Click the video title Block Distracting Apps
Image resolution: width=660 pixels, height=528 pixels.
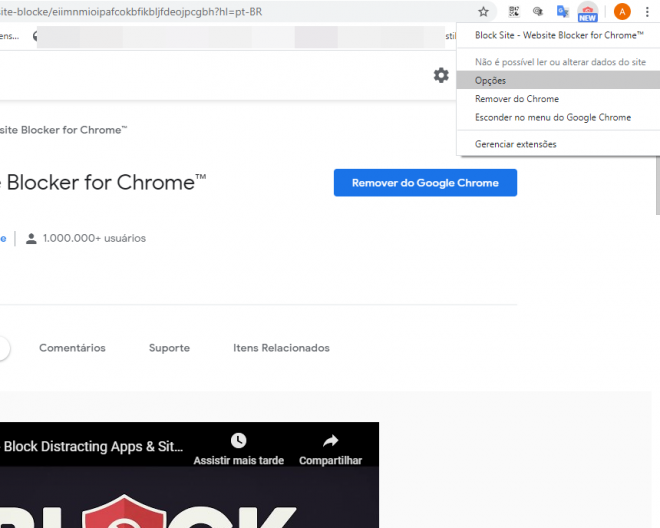tap(92, 446)
